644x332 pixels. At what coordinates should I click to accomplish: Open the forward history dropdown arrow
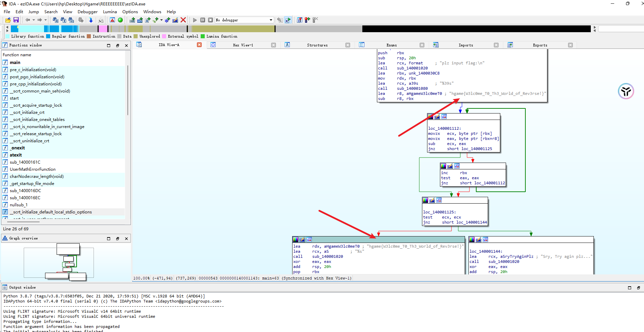coord(45,20)
